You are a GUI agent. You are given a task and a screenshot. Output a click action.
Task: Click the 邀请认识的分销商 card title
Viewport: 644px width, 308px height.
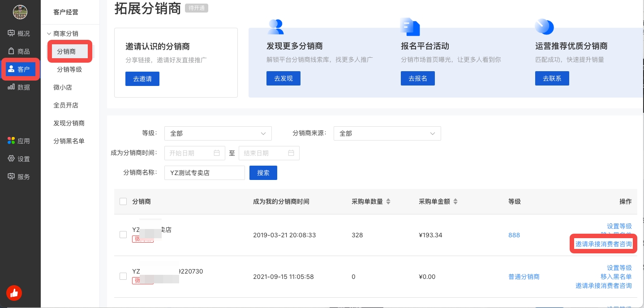point(158,47)
